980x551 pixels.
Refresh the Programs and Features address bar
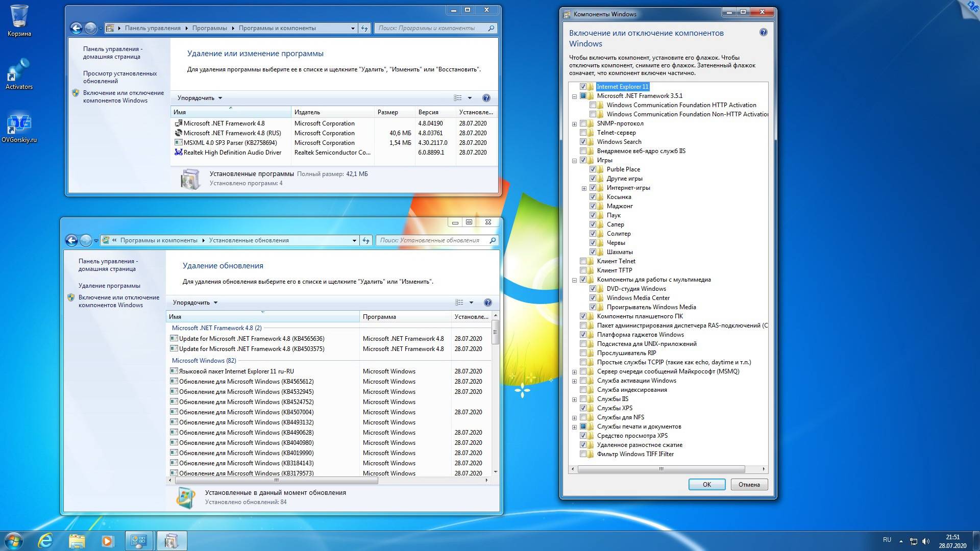pos(364,28)
